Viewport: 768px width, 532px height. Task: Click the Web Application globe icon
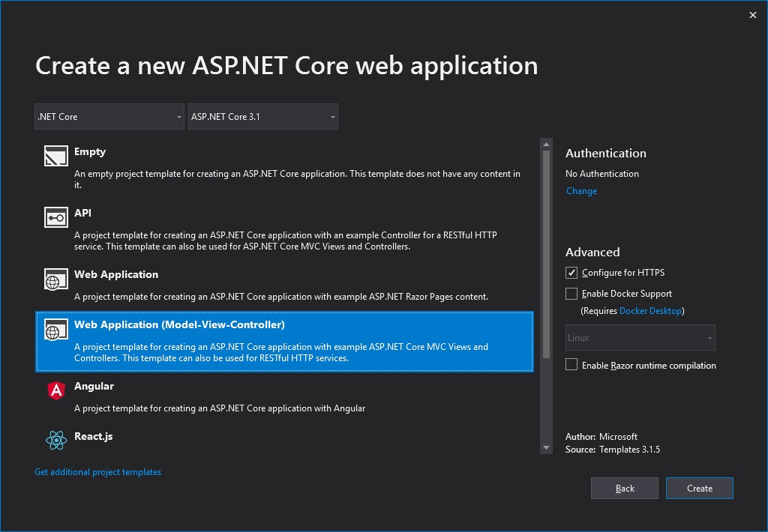click(56, 279)
